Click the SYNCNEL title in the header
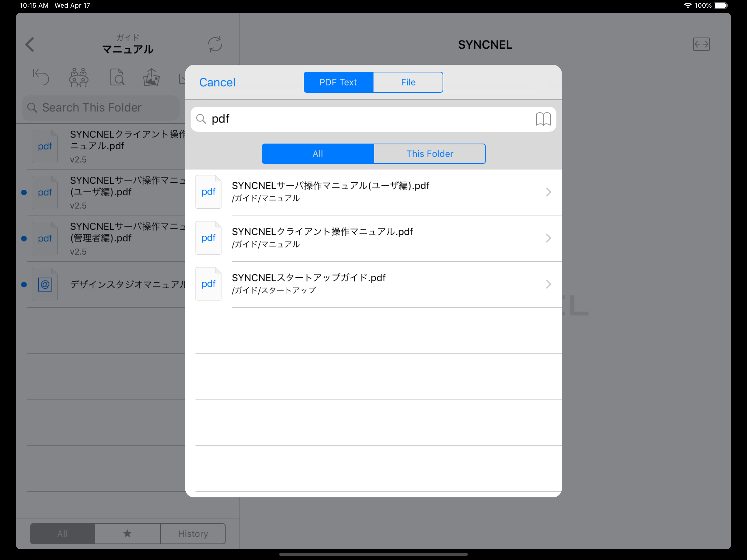 485,45
